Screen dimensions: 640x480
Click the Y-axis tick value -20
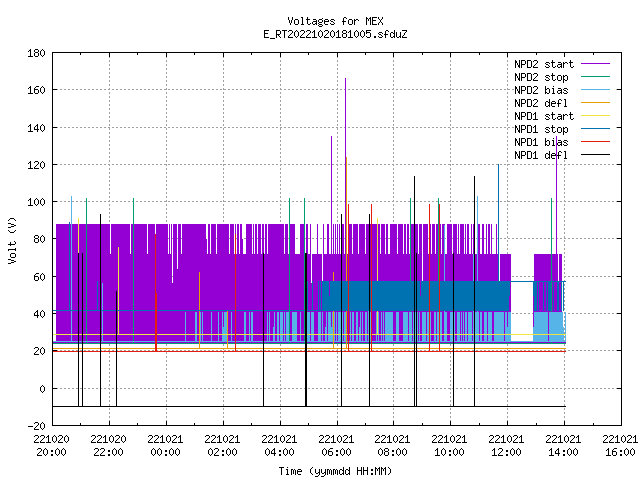(x=36, y=426)
